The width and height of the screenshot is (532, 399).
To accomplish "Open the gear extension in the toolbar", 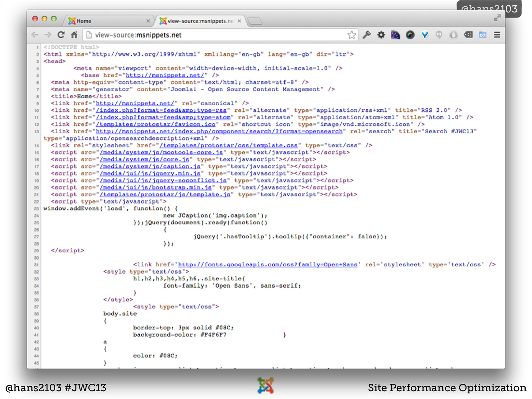I will [x=381, y=35].
